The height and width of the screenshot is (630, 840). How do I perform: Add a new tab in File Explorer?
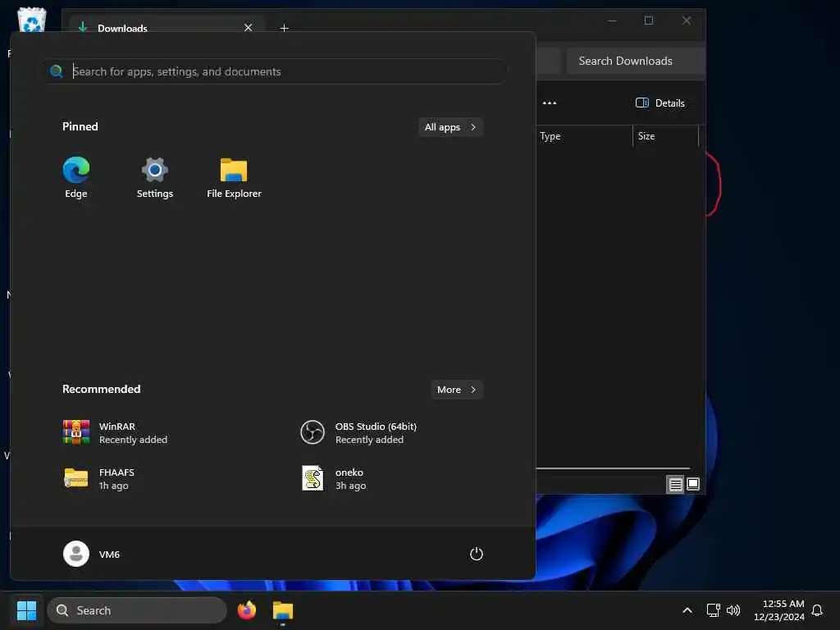point(285,28)
